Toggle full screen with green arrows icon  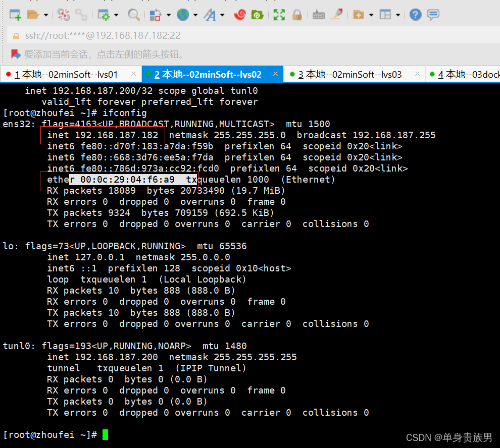click(279, 15)
